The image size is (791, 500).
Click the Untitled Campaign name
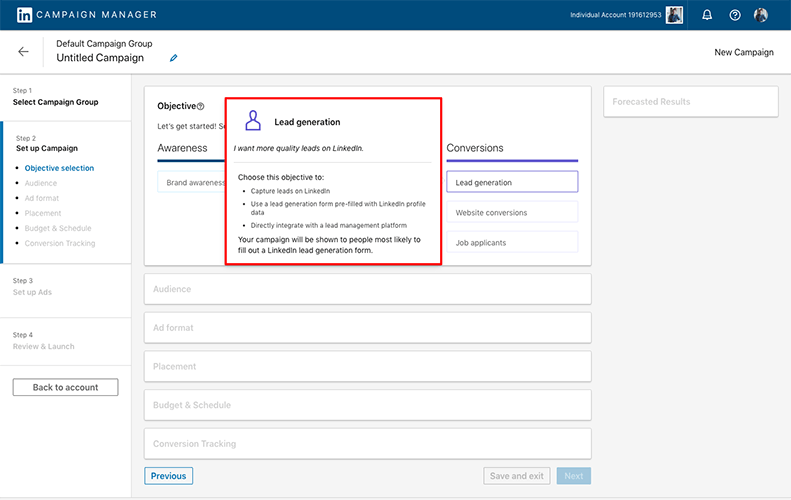(x=100, y=58)
